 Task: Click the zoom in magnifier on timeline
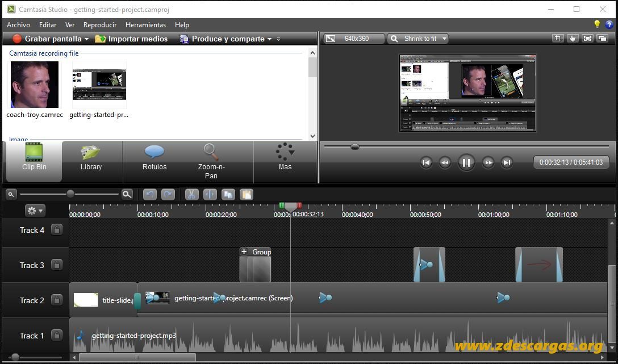[x=127, y=194]
